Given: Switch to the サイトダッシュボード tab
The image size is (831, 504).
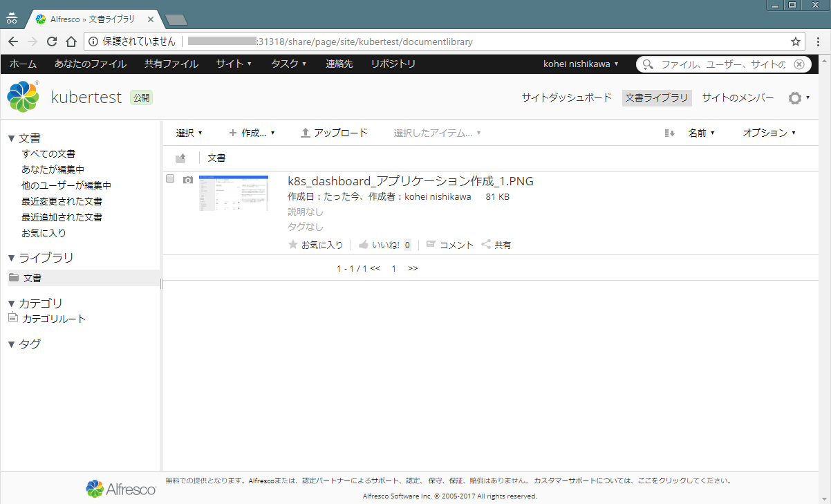Looking at the screenshot, I should (x=567, y=97).
